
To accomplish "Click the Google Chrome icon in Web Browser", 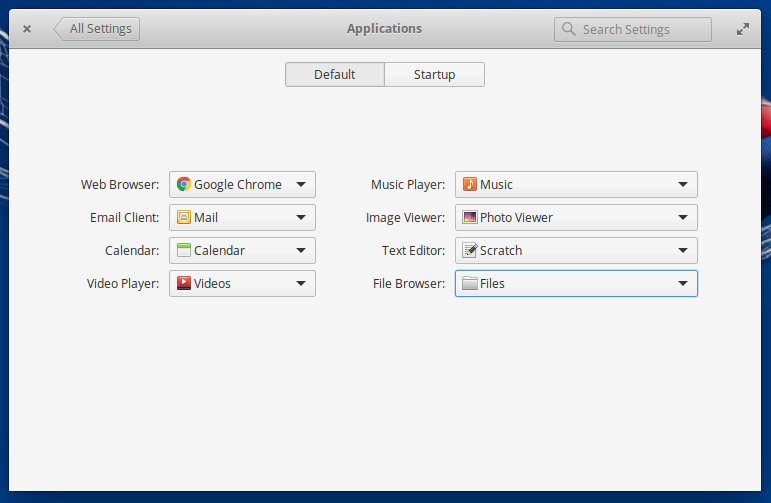I will 184,184.
